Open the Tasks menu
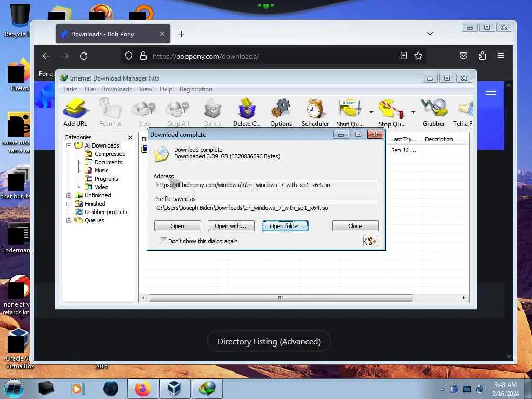Image resolution: width=532 pixels, height=399 pixels. point(70,89)
